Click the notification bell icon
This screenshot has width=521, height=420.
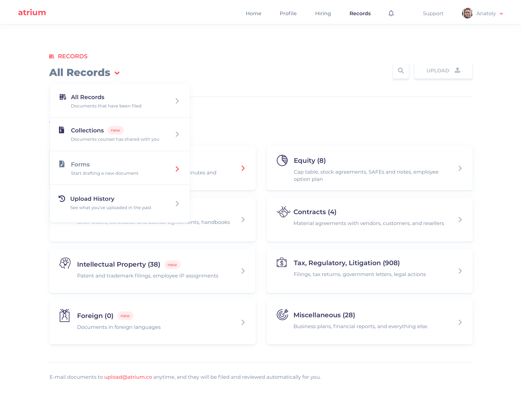tap(391, 13)
